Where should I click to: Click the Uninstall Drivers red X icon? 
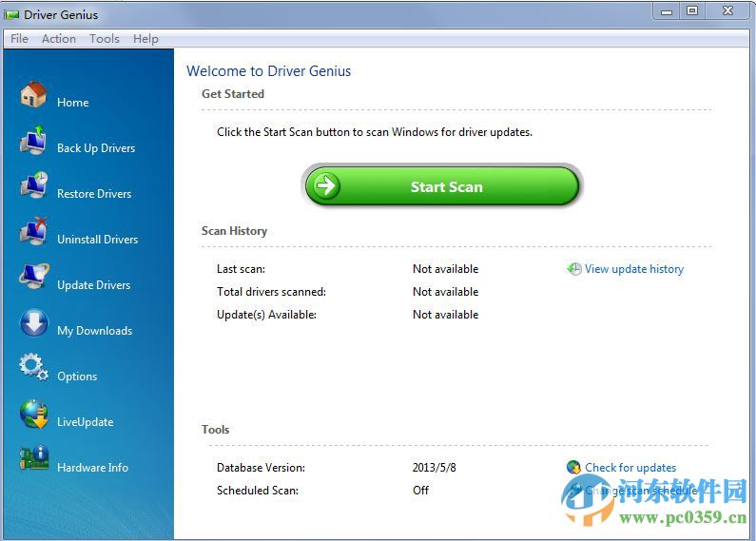click(33, 231)
